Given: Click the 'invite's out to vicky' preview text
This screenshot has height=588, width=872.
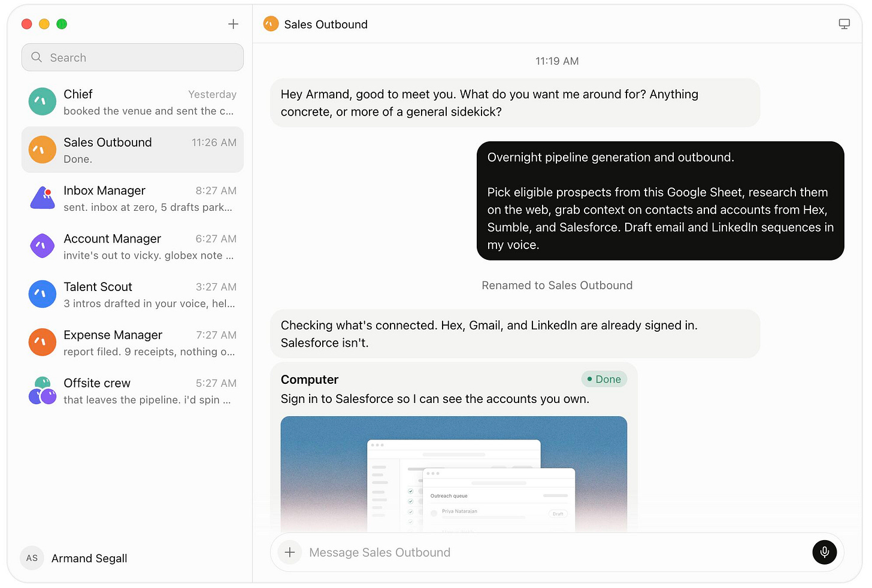Looking at the screenshot, I should coord(149,256).
